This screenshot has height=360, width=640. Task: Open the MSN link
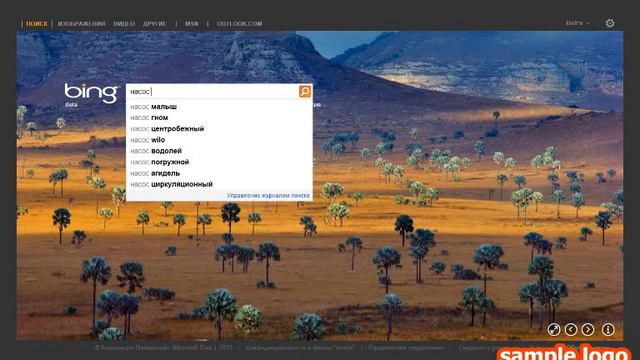point(191,24)
